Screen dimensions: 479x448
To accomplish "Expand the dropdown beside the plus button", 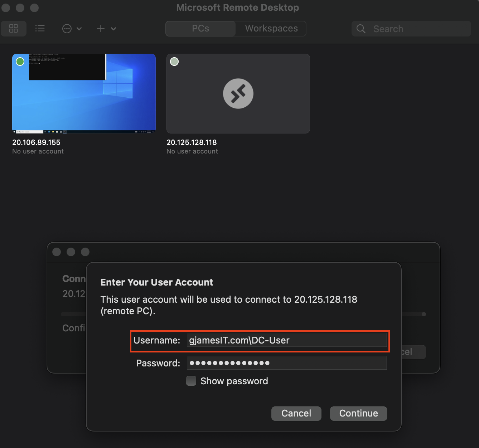I will (113, 29).
